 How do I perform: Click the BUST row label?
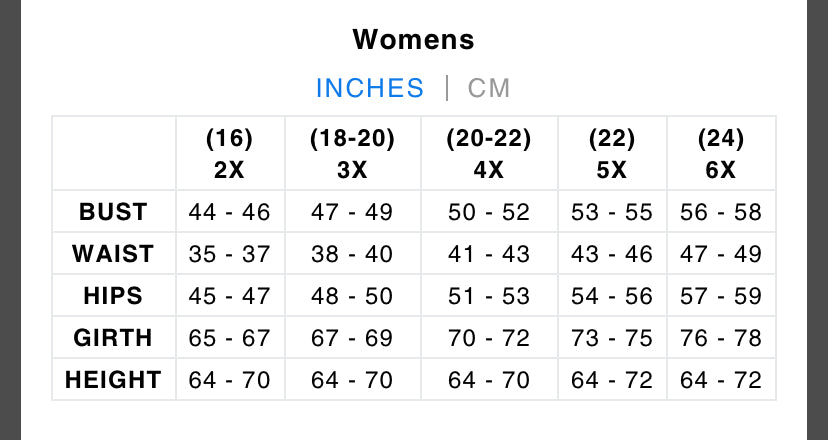tap(113, 212)
